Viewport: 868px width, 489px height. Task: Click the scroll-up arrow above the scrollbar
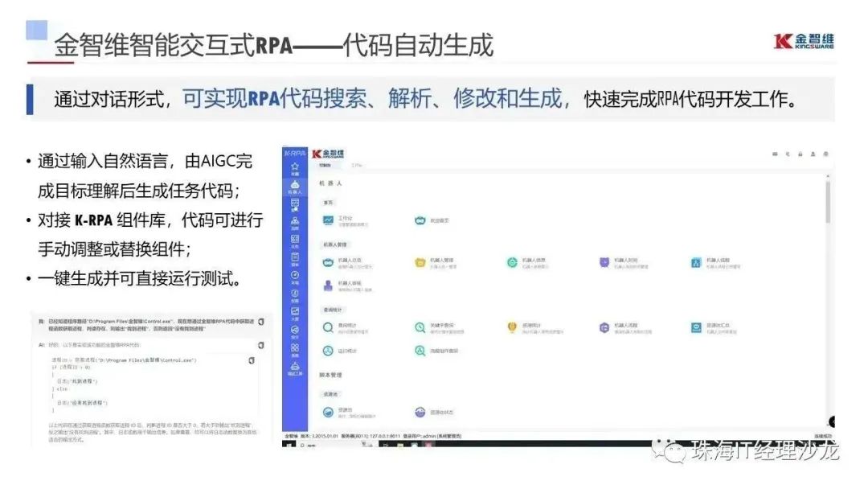[828, 176]
